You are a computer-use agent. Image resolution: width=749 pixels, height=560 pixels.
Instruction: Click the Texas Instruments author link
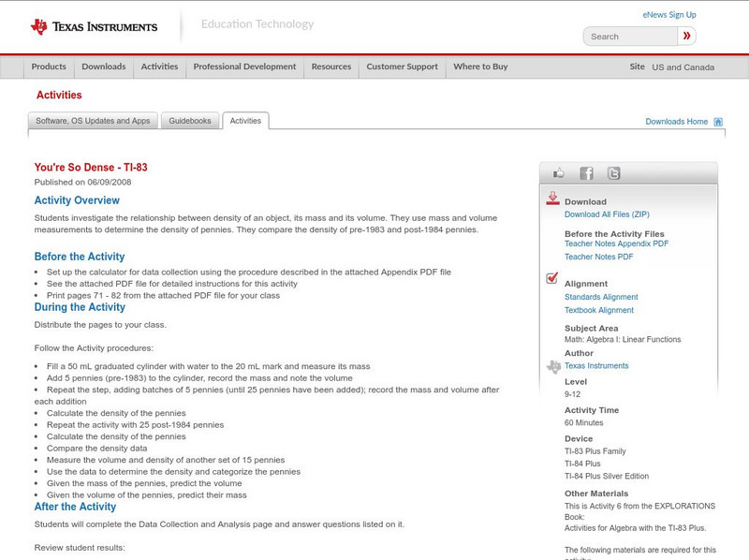click(x=596, y=366)
